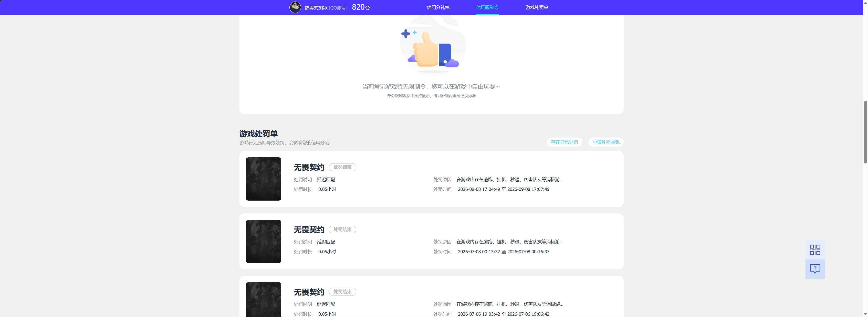Click 部分限制数据不支持显示 note text
868x317 pixels.
431,96
